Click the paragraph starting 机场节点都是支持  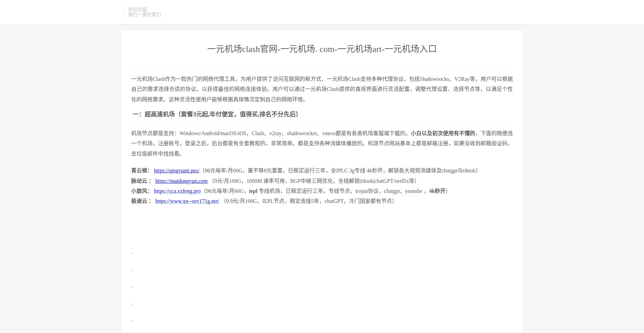pos(322,144)
